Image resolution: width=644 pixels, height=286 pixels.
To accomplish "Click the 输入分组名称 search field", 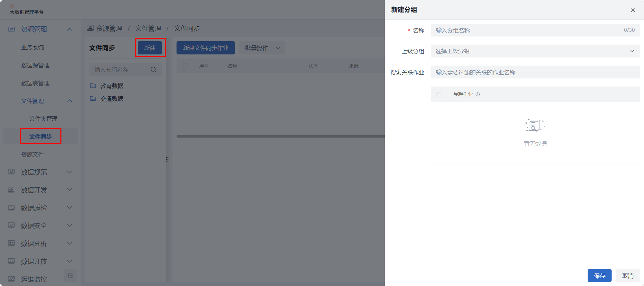I will click(125, 69).
